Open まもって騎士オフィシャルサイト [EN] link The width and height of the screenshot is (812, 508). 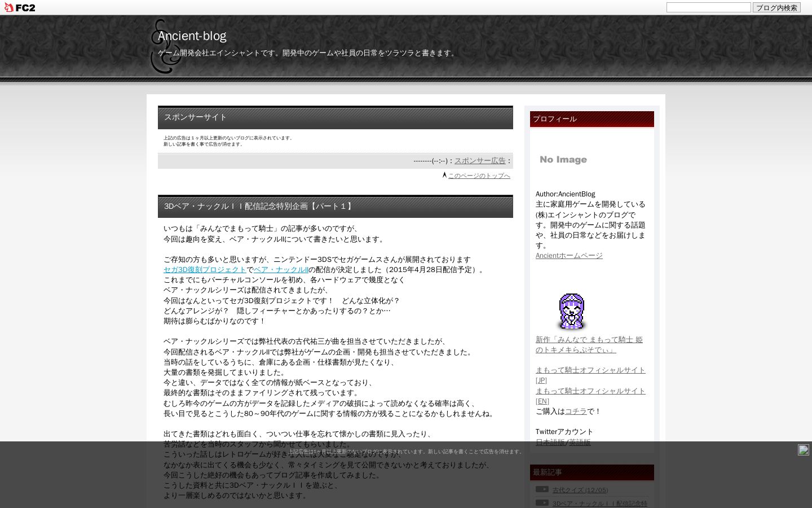point(590,396)
